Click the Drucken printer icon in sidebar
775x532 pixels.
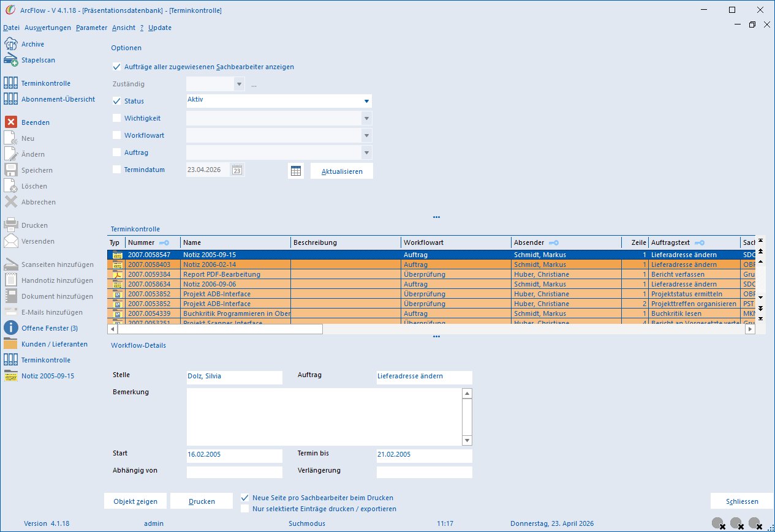pyautogui.click(x=11, y=225)
